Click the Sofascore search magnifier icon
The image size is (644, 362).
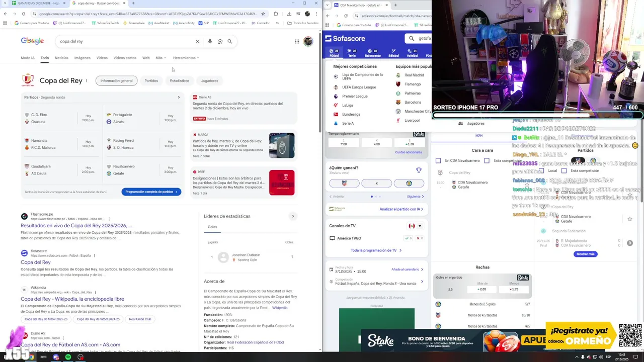click(x=412, y=38)
